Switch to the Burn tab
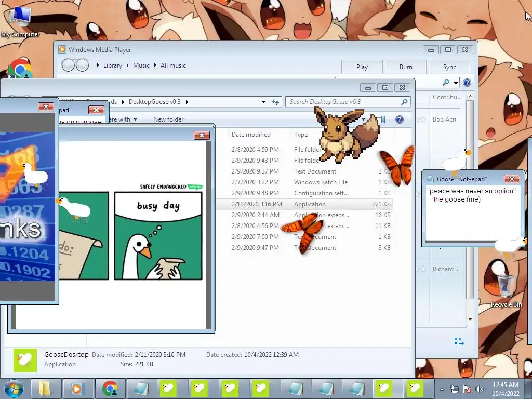 [406, 67]
